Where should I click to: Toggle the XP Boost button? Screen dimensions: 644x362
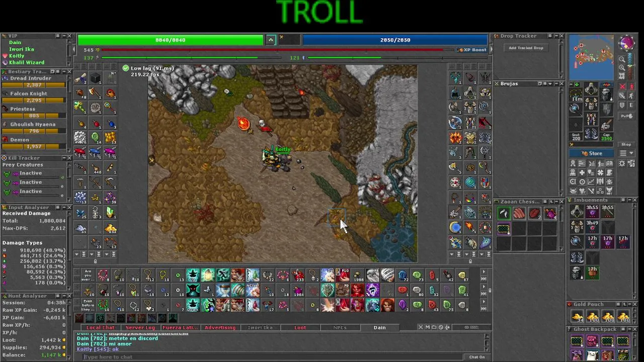click(x=472, y=50)
